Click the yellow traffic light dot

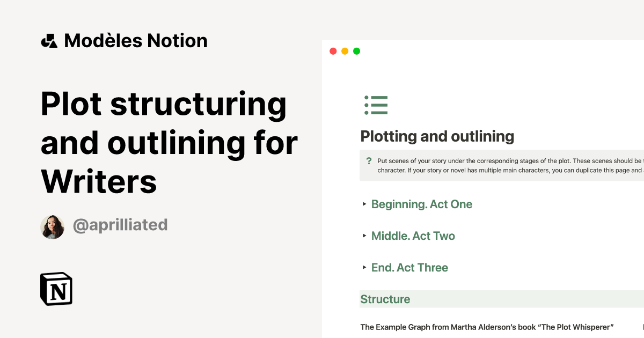[x=345, y=50]
